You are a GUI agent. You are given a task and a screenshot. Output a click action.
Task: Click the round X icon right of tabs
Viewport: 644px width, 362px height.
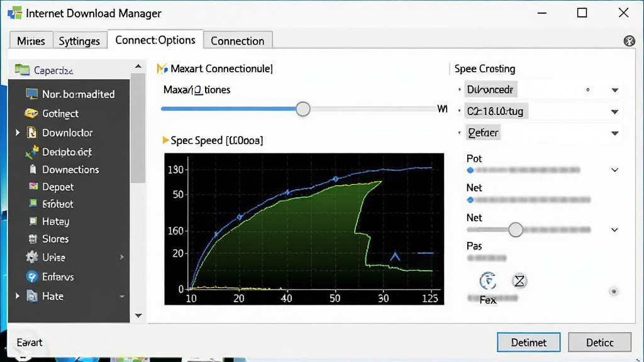pyautogui.click(x=629, y=41)
